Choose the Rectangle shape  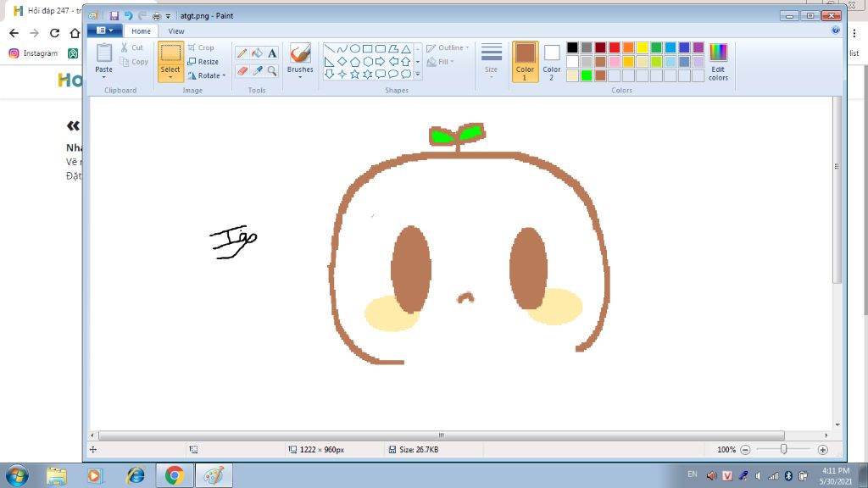point(368,48)
